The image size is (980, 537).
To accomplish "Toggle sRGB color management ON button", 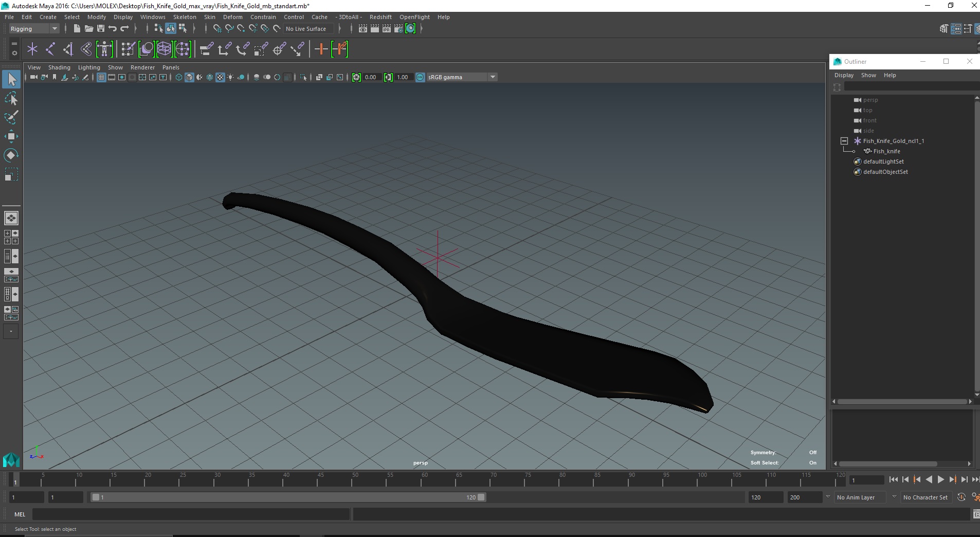I will (420, 77).
